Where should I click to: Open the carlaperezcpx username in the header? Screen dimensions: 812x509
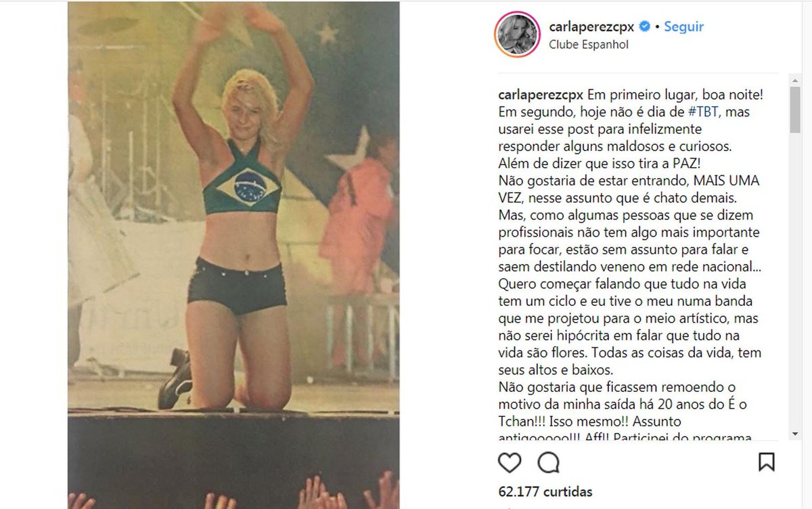593,27
